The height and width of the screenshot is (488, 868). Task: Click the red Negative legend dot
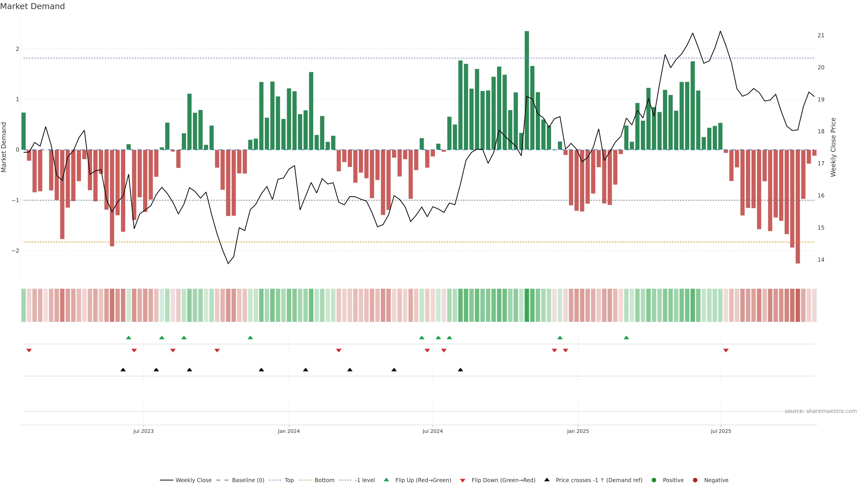[695, 480]
